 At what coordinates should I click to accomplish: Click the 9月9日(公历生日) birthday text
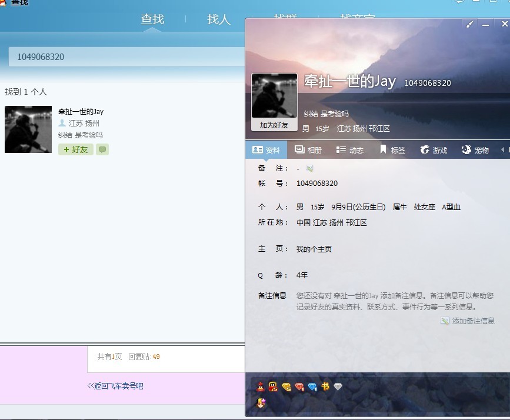click(358, 207)
